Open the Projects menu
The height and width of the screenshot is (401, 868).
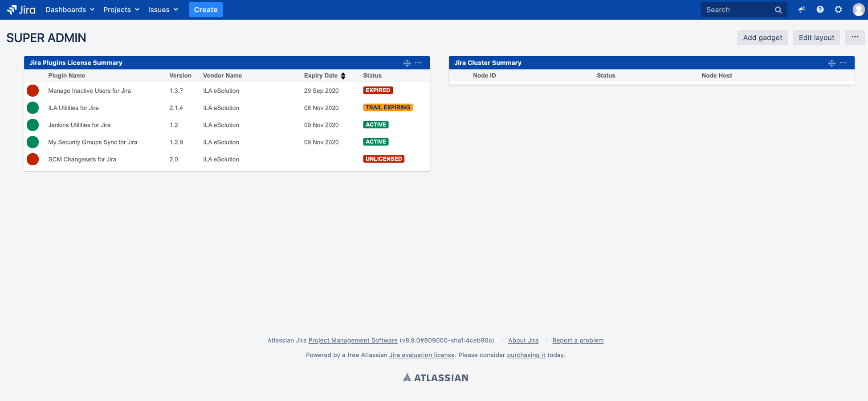(x=121, y=9)
